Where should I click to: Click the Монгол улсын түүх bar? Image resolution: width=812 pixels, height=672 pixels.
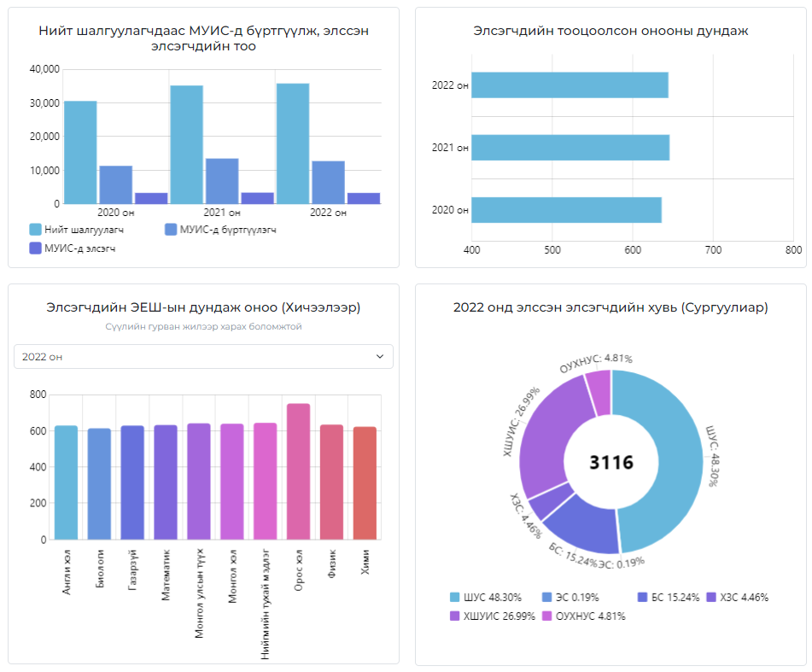[x=199, y=482]
